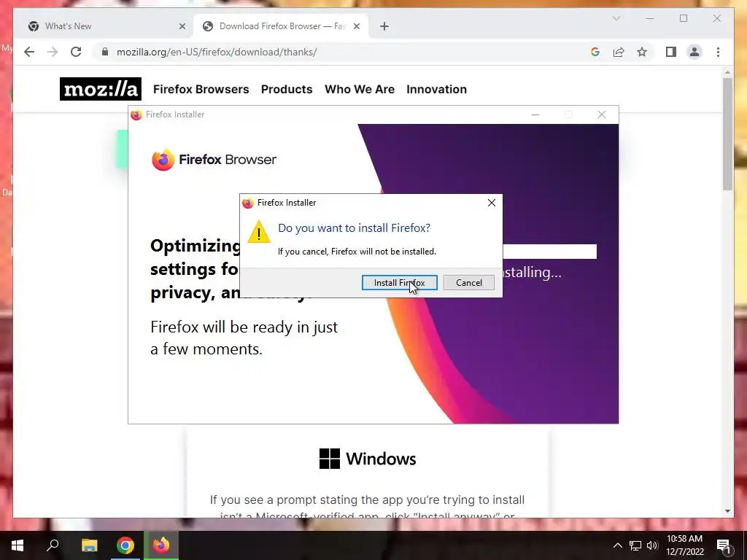Select the mozilla.org URL in address bar

tap(217, 52)
